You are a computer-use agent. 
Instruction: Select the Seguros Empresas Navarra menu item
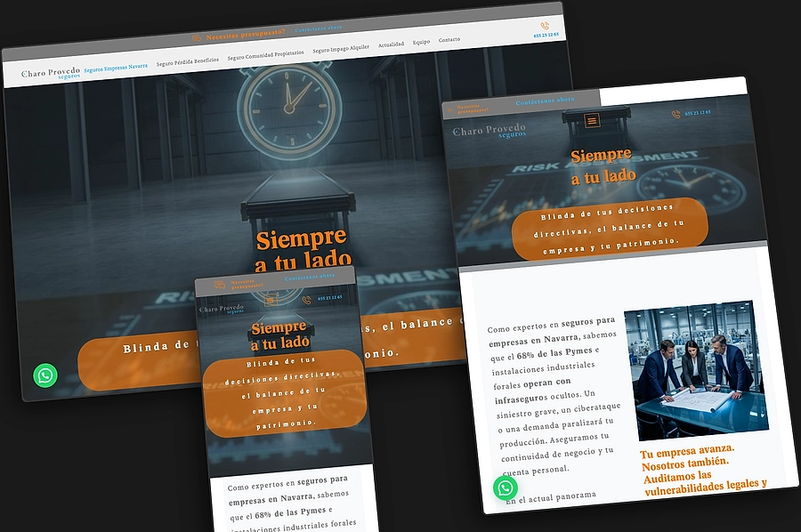coord(116,68)
